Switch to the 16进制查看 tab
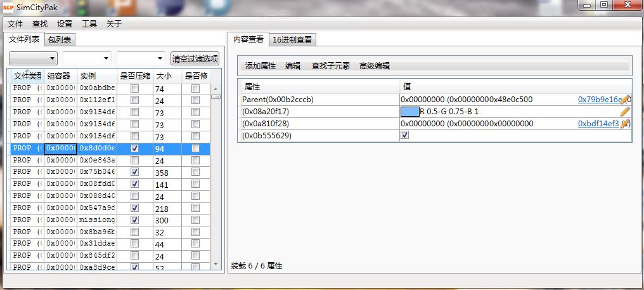The width and height of the screenshot is (644, 290). click(292, 40)
